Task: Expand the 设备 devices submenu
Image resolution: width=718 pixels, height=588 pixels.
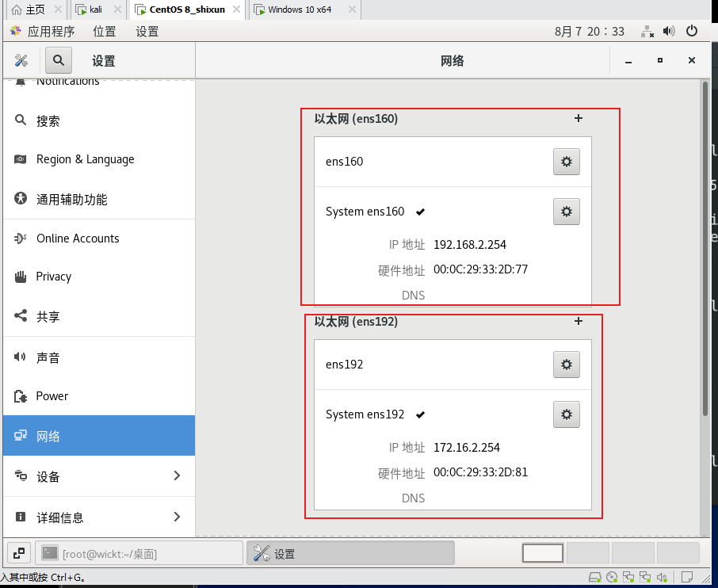Action: point(99,476)
